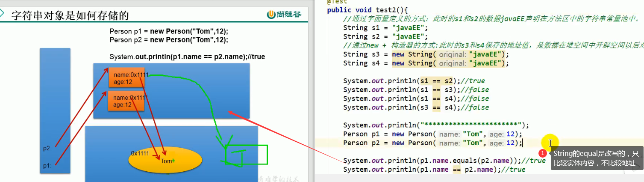This screenshot has width=644, height=182.
Task: Select slide line 'Person p2 = new Person("Tom",12);'
Action: [x=169, y=39]
